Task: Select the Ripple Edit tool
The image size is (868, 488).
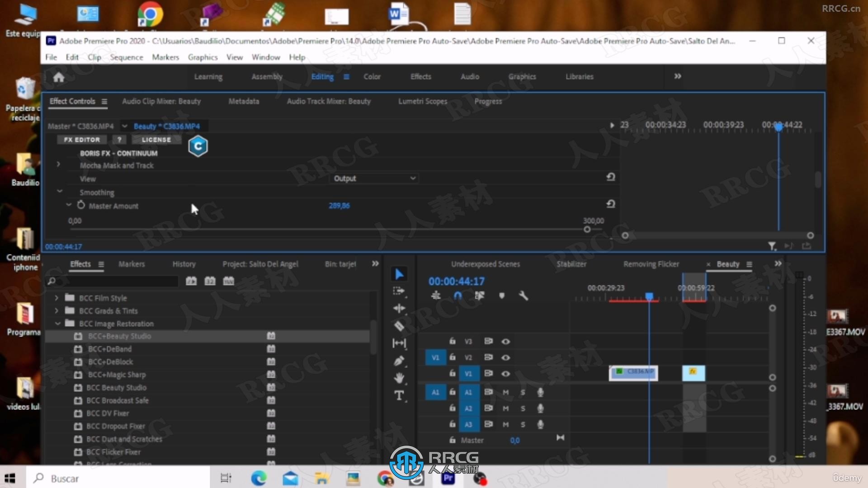Action: pyautogui.click(x=399, y=309)
